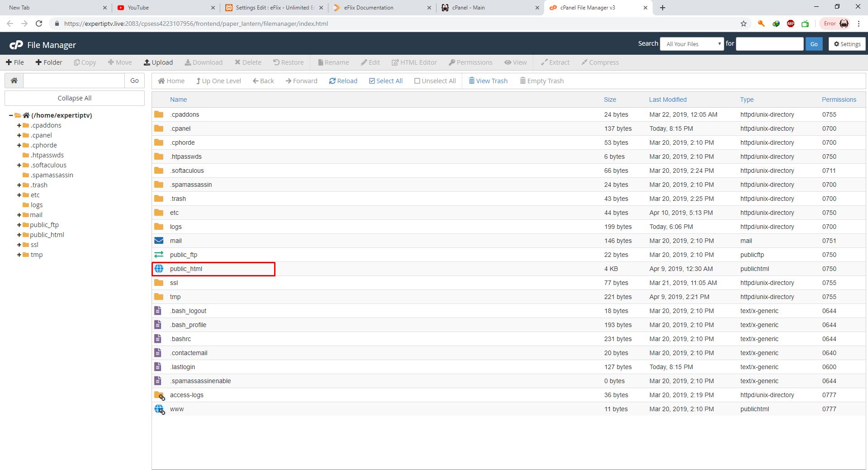Click the cPanel logo in the header

[16, 45]
